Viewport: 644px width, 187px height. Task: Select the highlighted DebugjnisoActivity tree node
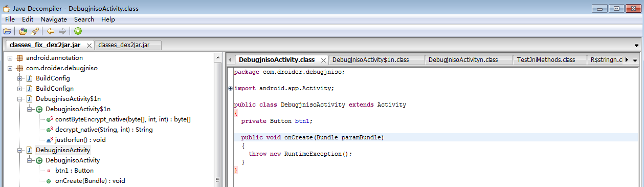coord(63,150)
